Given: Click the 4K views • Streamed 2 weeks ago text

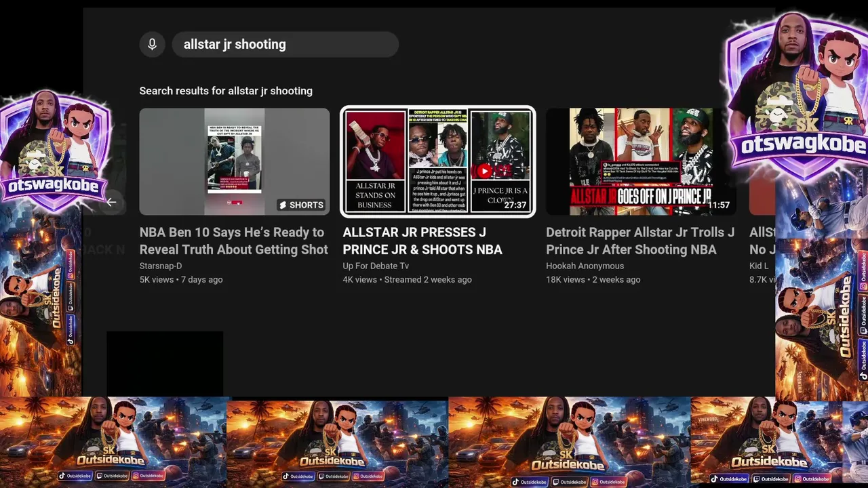Looking at the screenshot, I should point(407,279).
